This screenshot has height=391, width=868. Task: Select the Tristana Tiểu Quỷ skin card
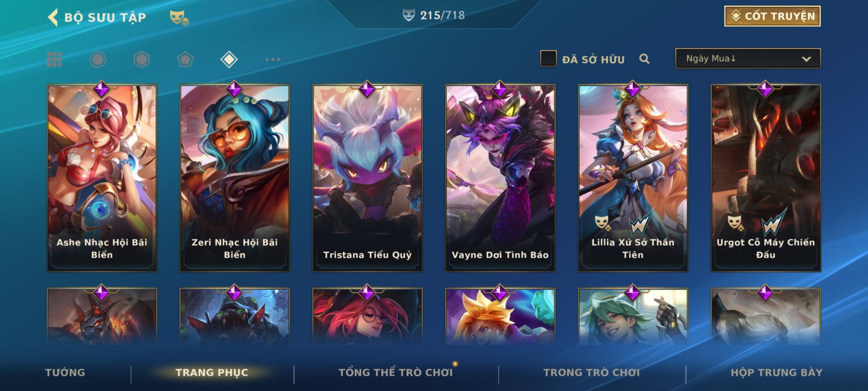click(367, 178)
